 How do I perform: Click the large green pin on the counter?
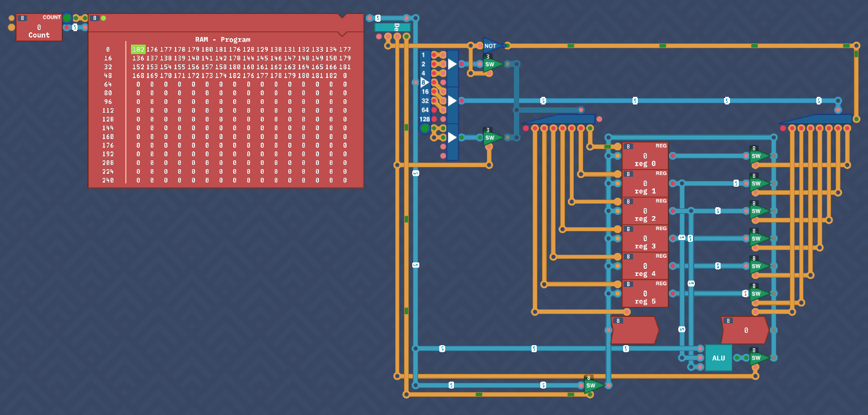pyautogui.click(x=66, y=18)
